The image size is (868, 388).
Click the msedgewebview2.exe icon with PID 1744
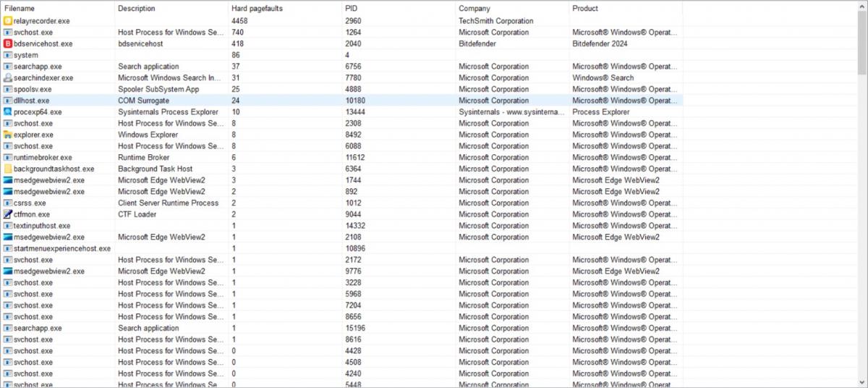[8, 180]
